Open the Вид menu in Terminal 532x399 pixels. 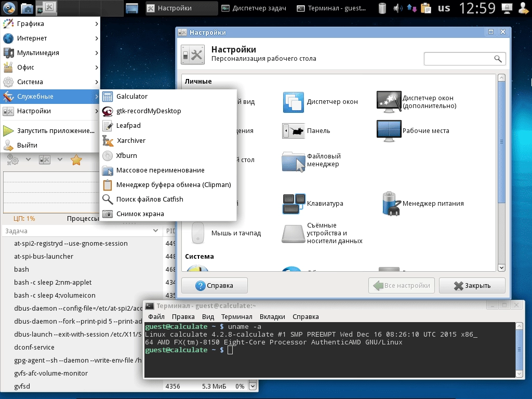(x=208, y=317)
